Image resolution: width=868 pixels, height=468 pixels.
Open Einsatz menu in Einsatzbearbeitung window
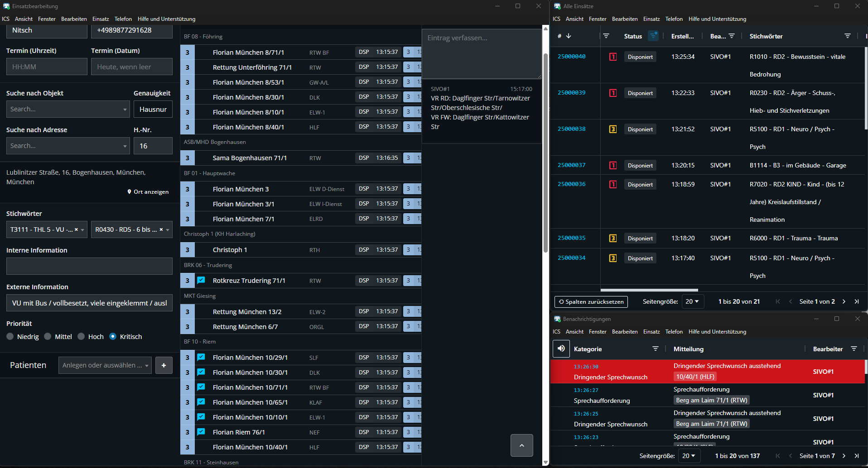pyautogui.click(x=100, y=19)
